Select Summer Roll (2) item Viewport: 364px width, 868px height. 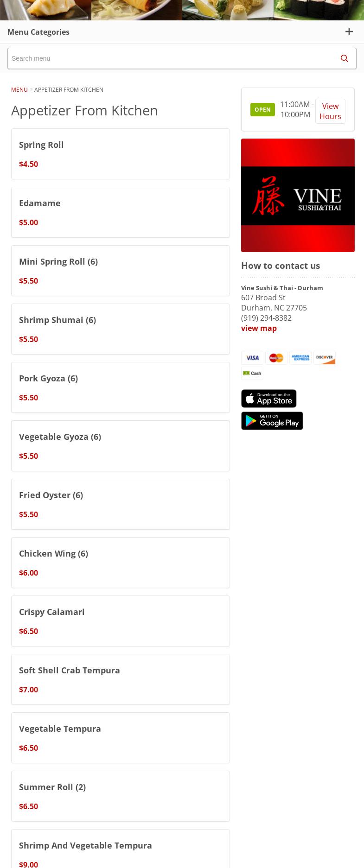click(121, 796)
